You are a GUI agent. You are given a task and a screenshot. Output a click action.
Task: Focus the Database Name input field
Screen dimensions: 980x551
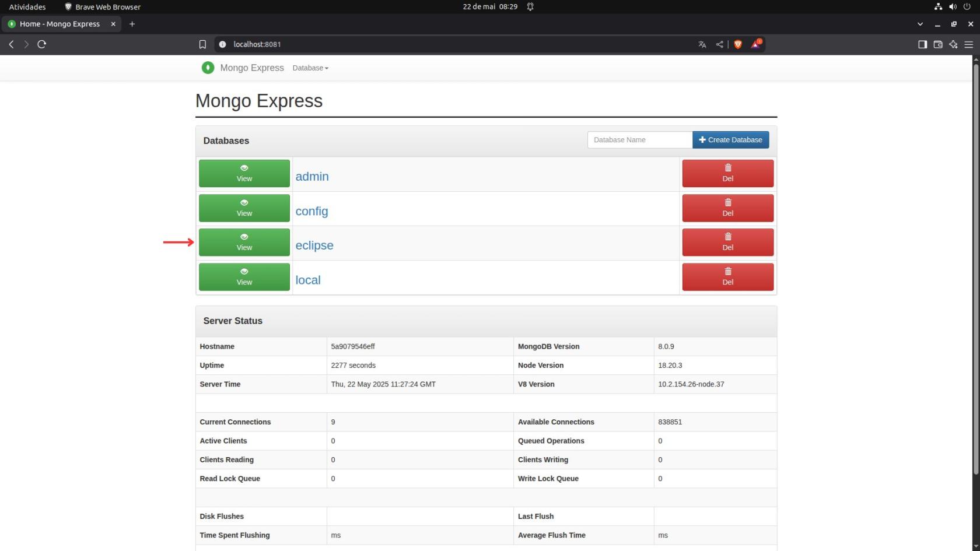point(640,140)
